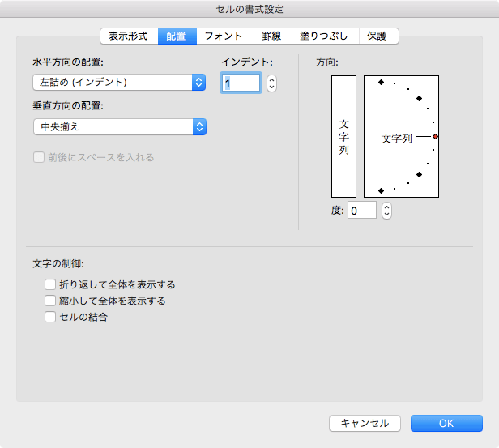Click the top diamond on orientation dial

coord(381,82)
